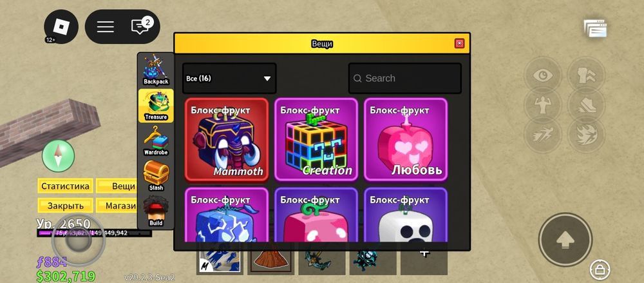
Task: Click the Закрыть button
Action: 65,206
